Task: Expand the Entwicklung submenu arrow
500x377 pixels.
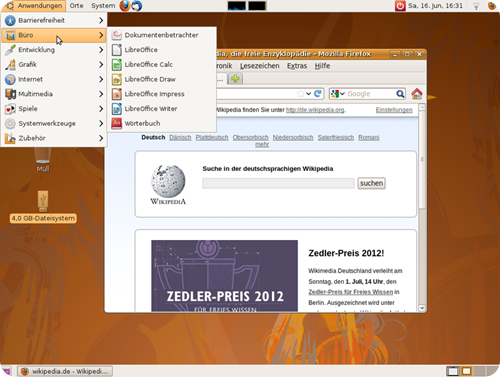Action: 101,50
